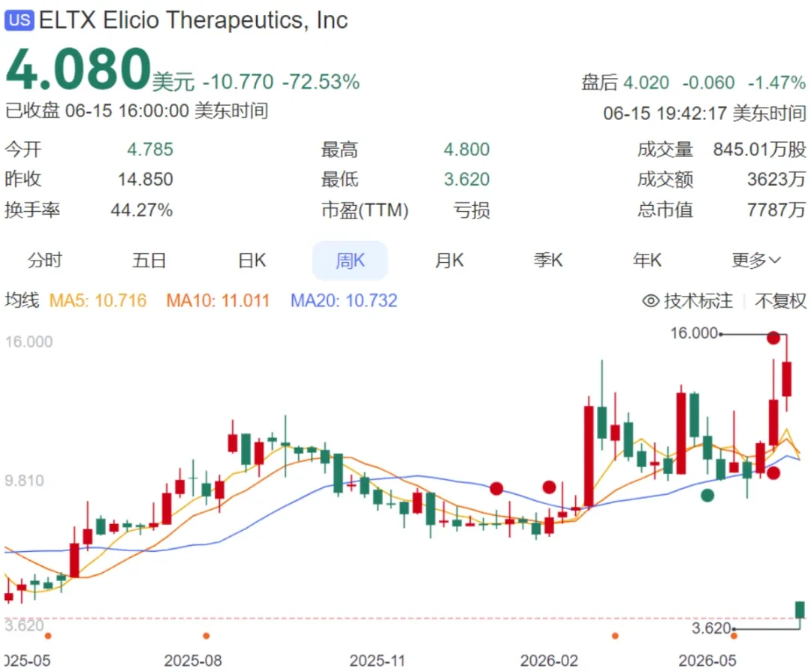Click the MA20 moving average label
Screen dimensions: 811x672
coord(344,300)
